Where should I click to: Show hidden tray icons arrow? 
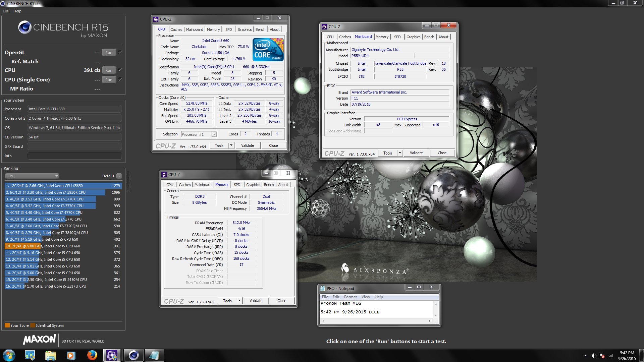pos(586,356)
